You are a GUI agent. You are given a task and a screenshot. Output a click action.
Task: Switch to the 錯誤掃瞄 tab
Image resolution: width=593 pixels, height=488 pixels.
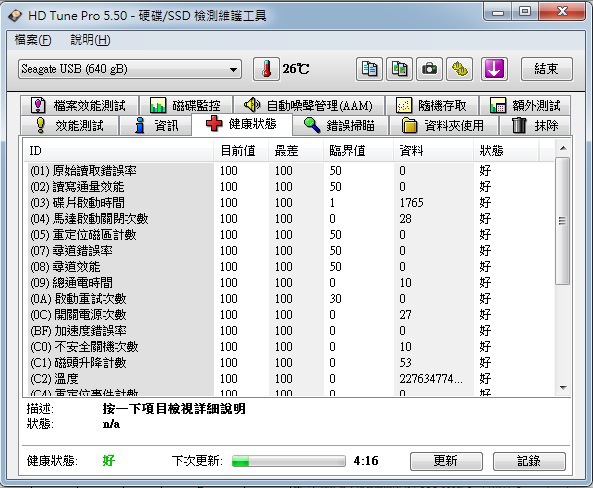[340, 125]
